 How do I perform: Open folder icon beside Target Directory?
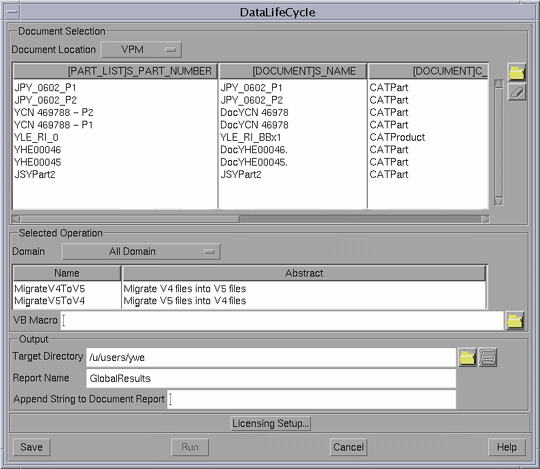[467, 357]
